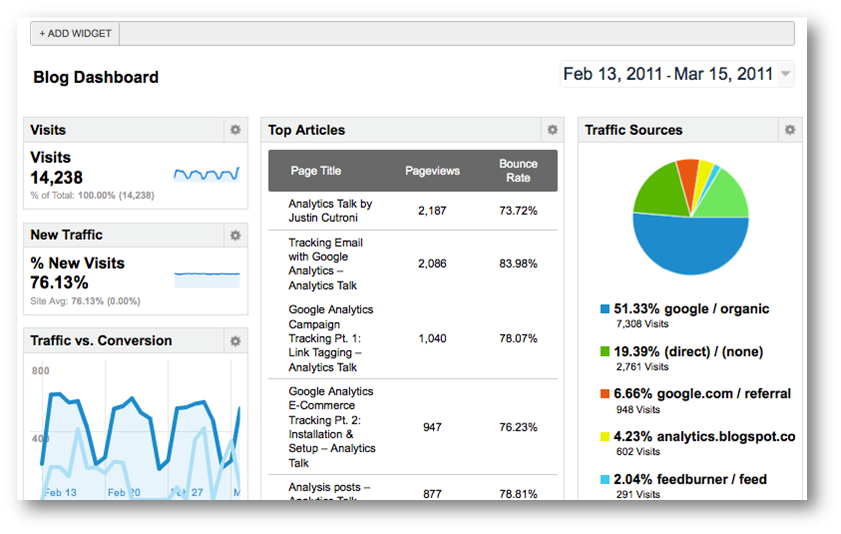Open Traffic Sources widget settings gear
Viewport: 841px width, 534px height.
(x=789, y=130)
